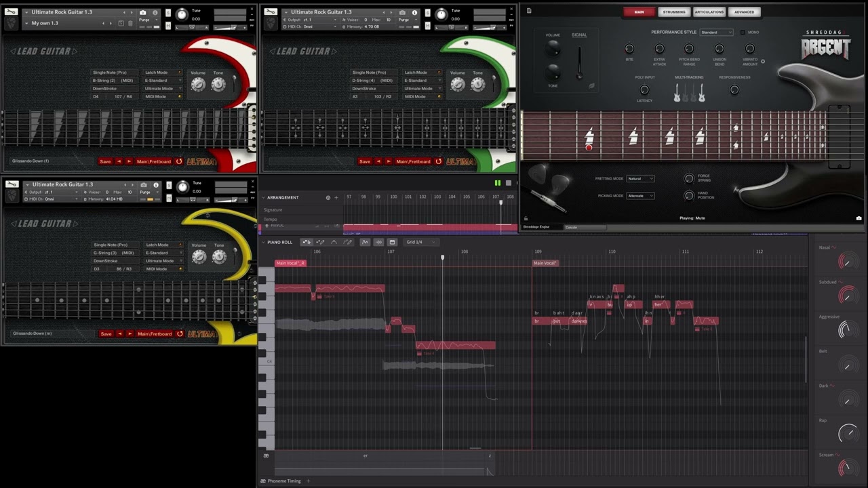
Task: Click the reset arrow icon in the red guitar footer
Action: [179, 161]
